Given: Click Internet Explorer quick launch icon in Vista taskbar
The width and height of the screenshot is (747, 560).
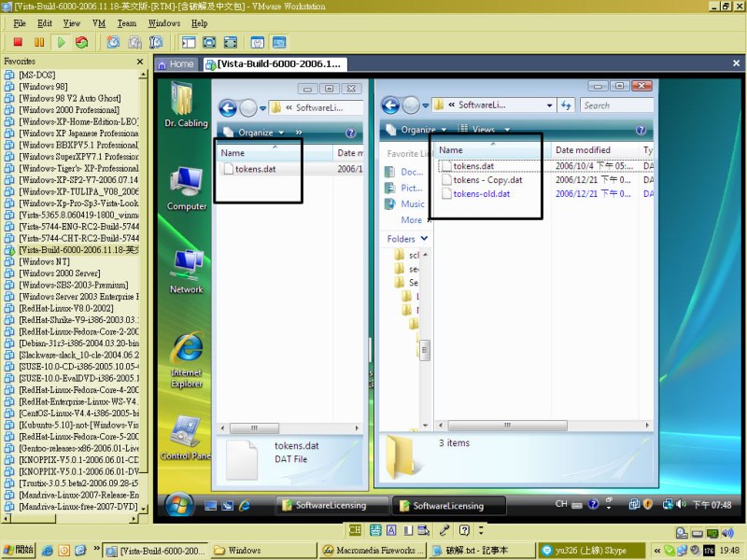Looking at the screenshot, I should [x=245, y=506].
